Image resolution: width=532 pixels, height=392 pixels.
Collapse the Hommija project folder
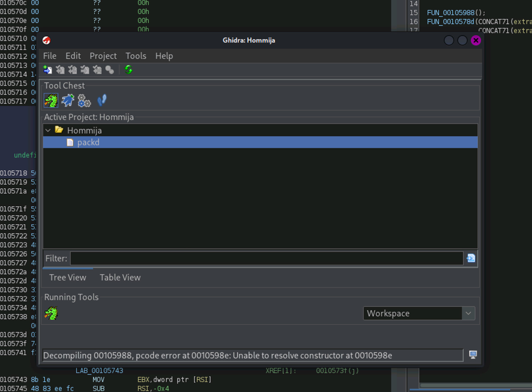48,130
